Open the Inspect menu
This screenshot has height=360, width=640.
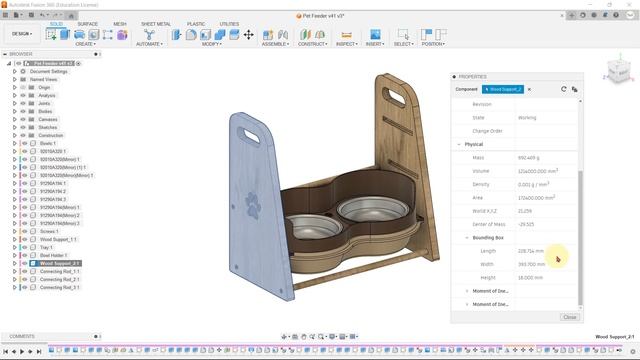point(347,44)
